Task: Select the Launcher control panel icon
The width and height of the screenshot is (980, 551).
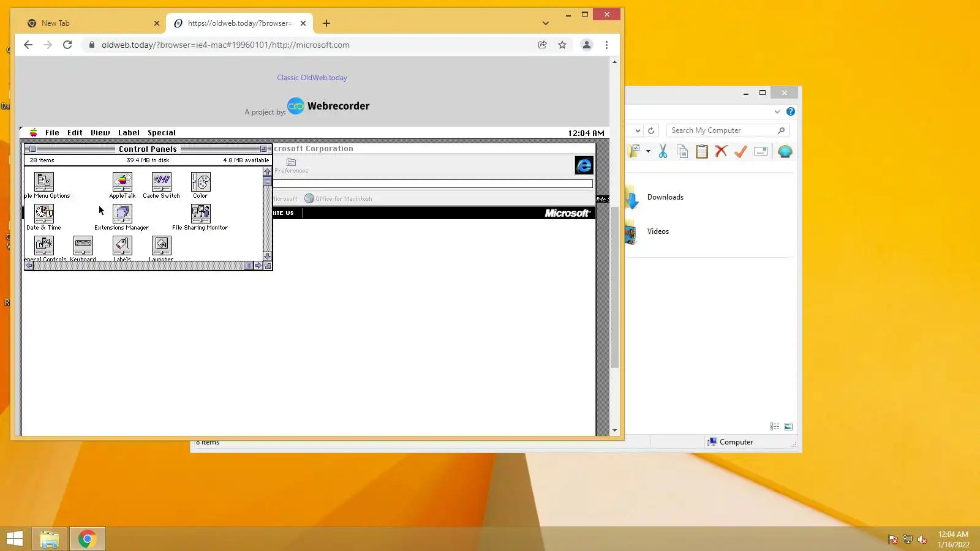Action: coord(162,246)
